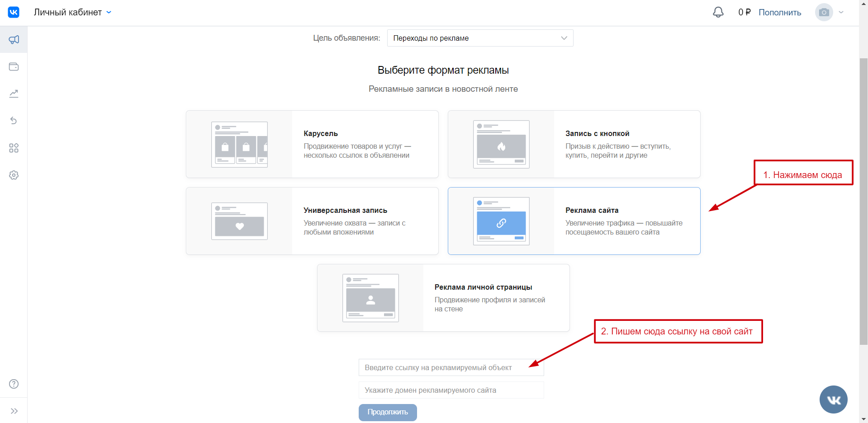Select the Универсальная запись ad format
Viewport: 868px width, 423px height.
[x=312, y=221]
